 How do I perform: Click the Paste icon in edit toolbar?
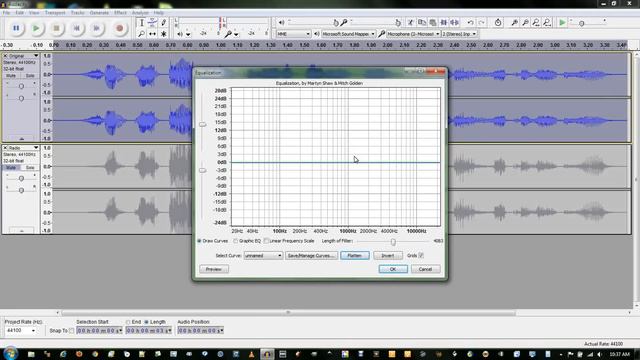[x=433, y=22]
